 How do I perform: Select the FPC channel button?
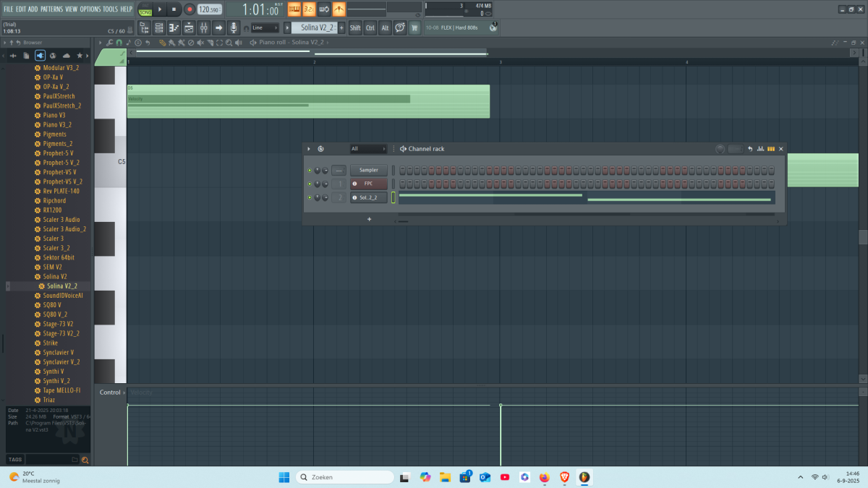pyautogui.click(x=369, y=184)
